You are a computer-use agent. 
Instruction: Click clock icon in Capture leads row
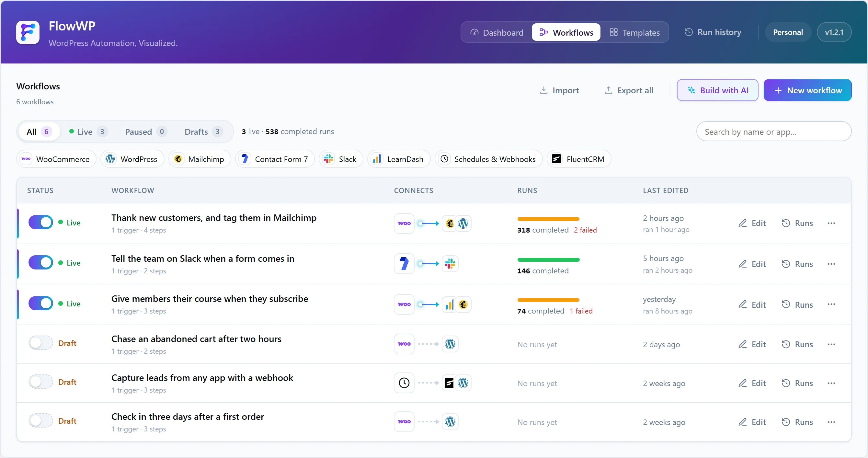pyautogui.click(x=404, y=383)
